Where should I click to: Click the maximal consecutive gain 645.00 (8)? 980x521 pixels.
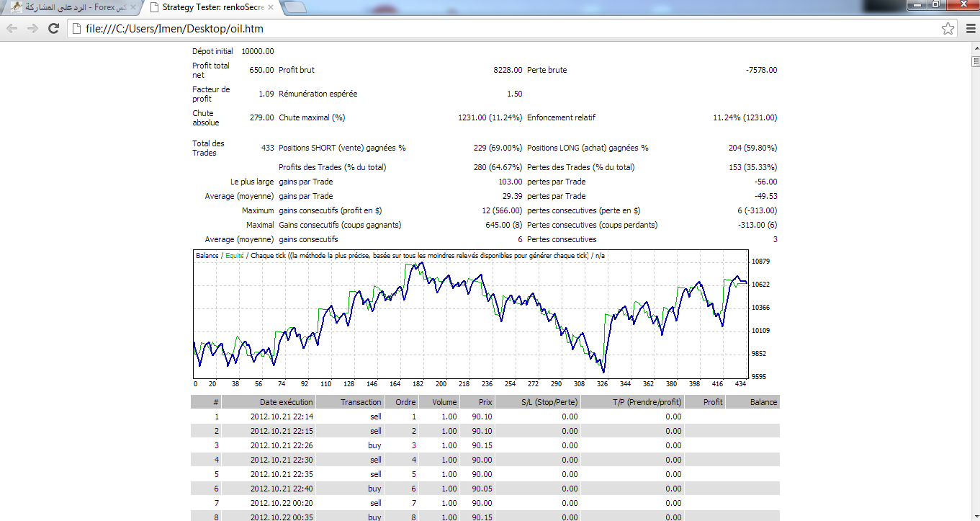point(504,225)
